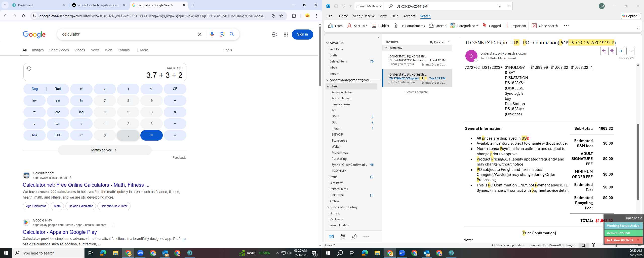Open Google More search filters menu

tap(142, 50)
